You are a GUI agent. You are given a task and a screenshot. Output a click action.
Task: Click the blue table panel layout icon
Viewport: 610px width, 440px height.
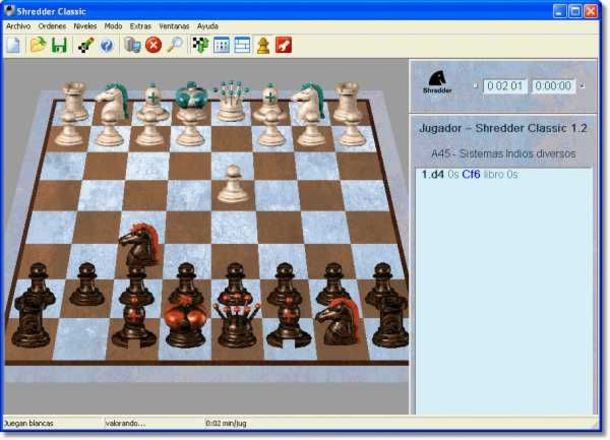click(242, 45)
